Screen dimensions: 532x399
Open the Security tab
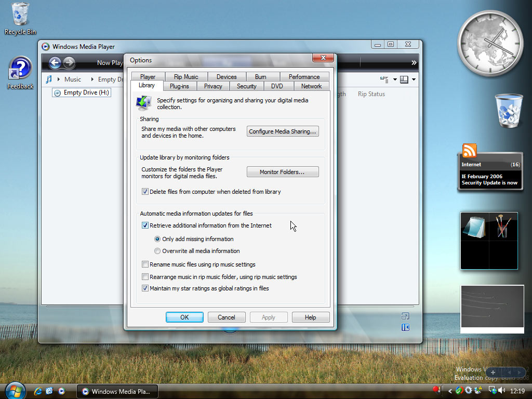(x=247, y=86)
